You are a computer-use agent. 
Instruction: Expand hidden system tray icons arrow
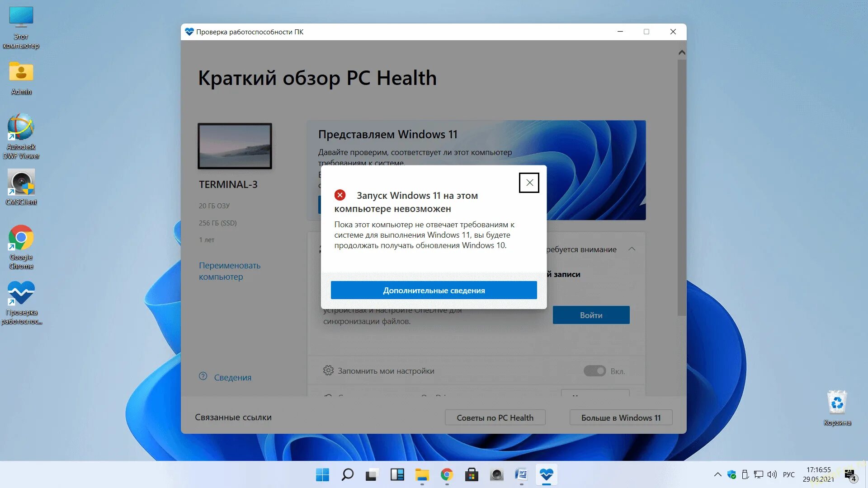[717, 474]
